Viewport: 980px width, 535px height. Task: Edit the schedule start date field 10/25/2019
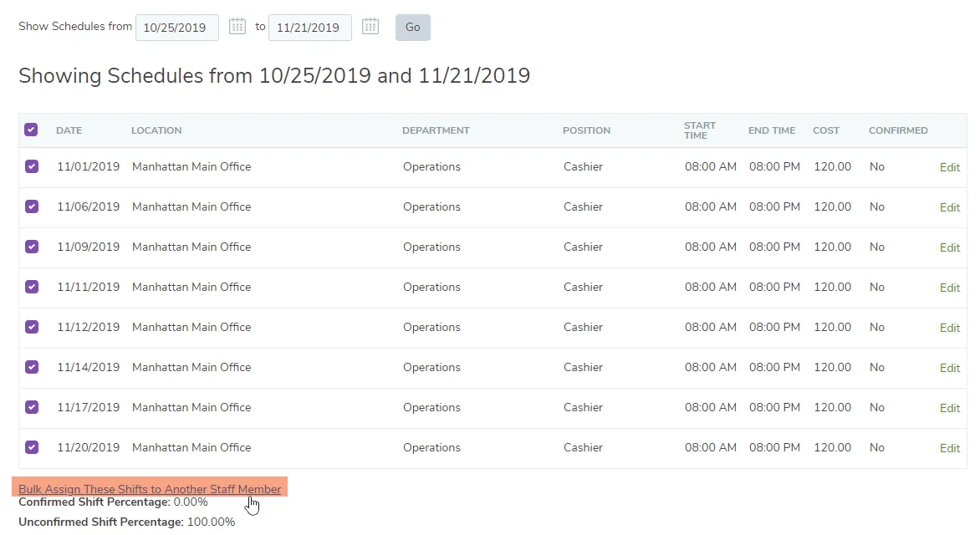pos(177,28)
